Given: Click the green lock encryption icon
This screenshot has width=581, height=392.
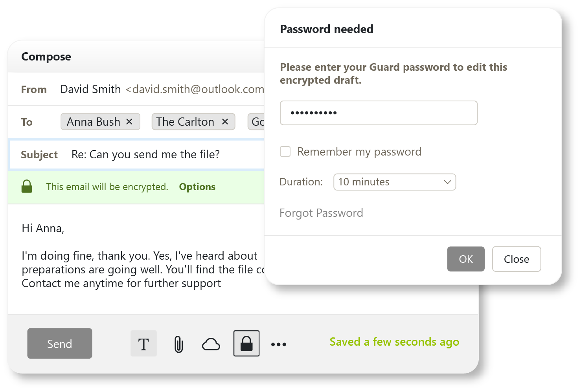Looking at the screenshot, I should point(27,187).
